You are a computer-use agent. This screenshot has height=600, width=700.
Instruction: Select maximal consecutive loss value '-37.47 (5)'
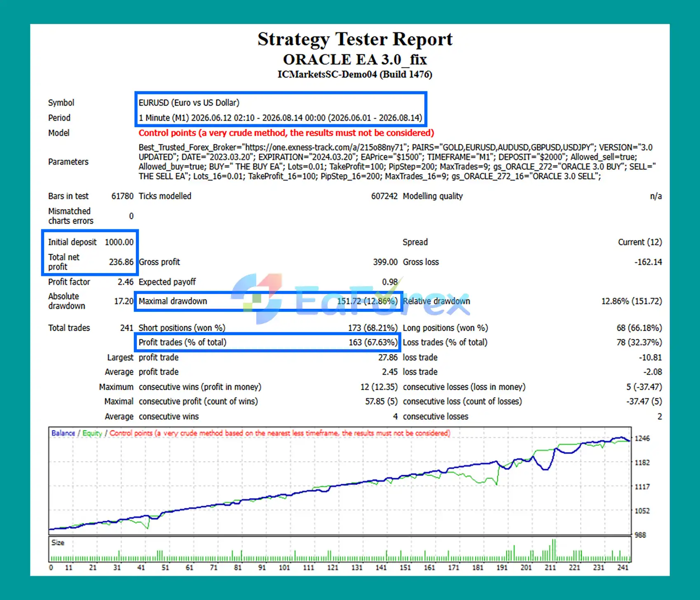click(x=644, y=402)
